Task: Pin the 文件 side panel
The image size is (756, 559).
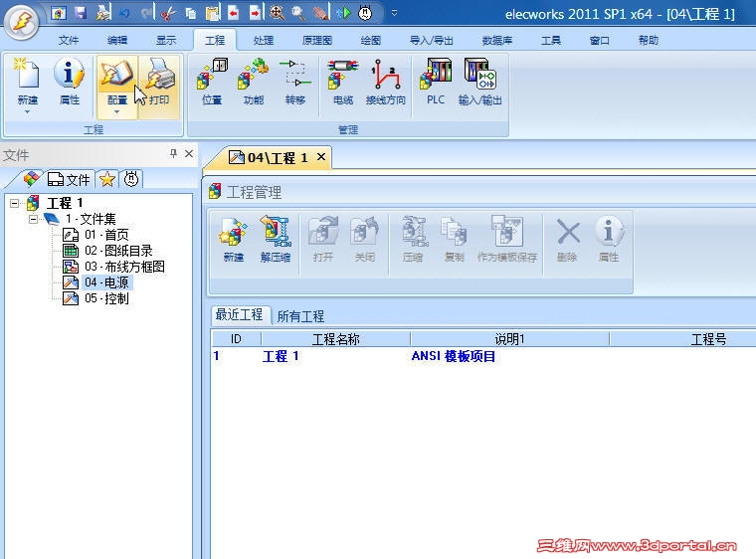Action: 173,153
